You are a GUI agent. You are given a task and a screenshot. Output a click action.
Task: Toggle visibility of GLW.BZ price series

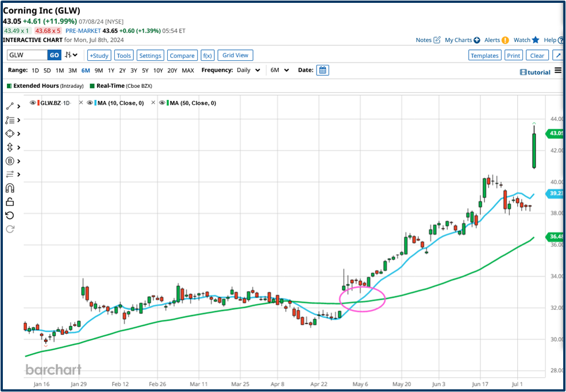[32, 103]
